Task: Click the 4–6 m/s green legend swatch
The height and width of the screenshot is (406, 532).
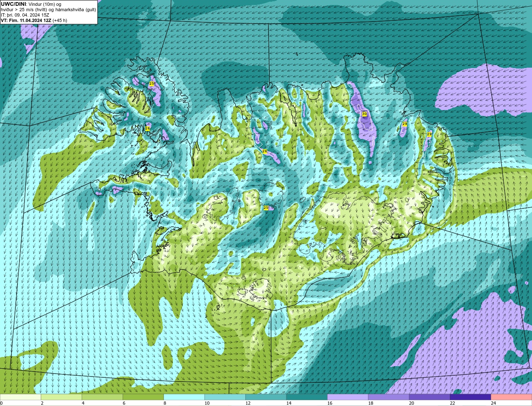Action: click(x=102, y=397)
